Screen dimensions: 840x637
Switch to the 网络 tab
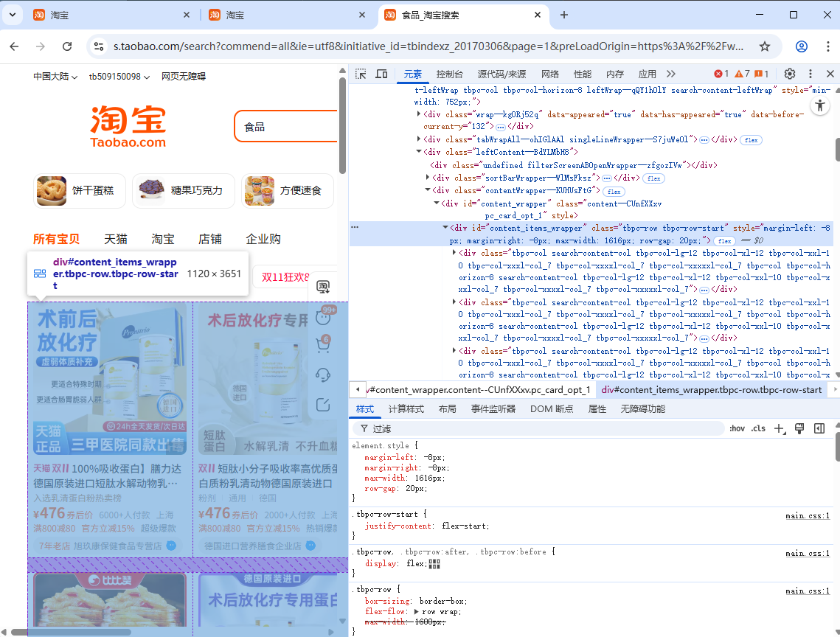(550, 74)
